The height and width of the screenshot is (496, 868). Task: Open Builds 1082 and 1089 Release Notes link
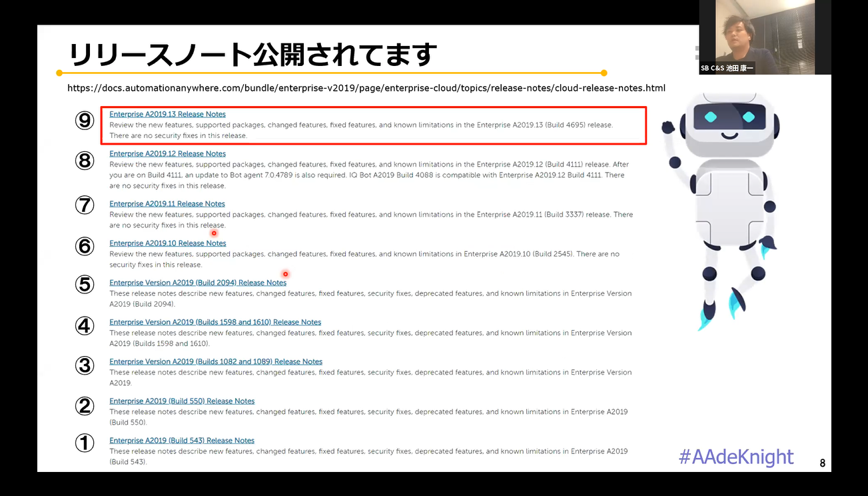point(216,361)
